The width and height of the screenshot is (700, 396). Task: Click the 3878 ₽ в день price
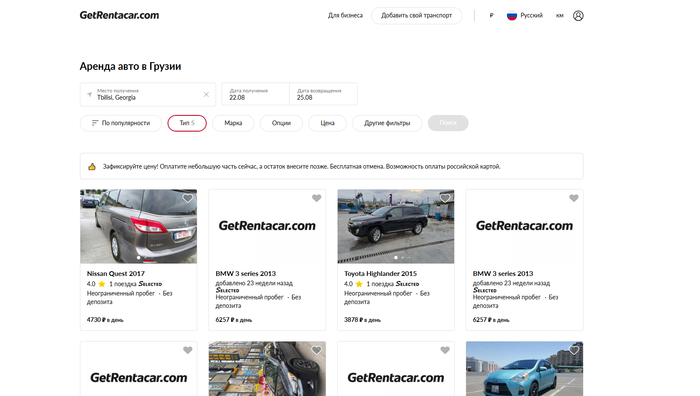point(362,320)
